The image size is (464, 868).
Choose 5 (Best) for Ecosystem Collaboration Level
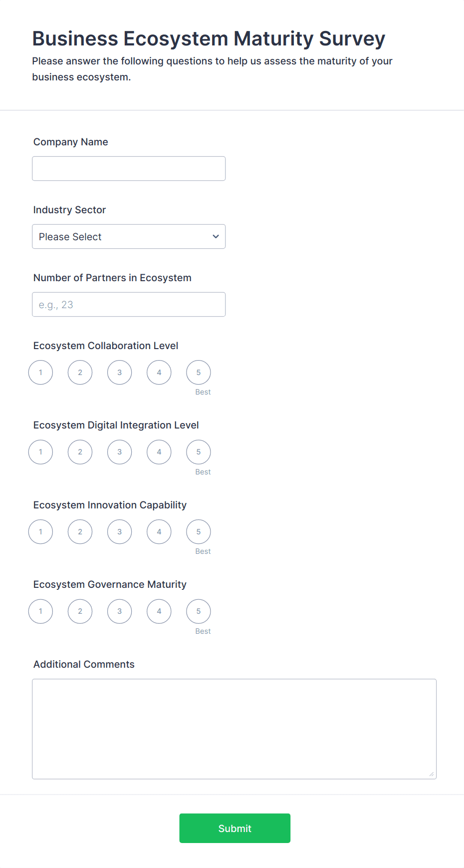(x=198, y=372)
